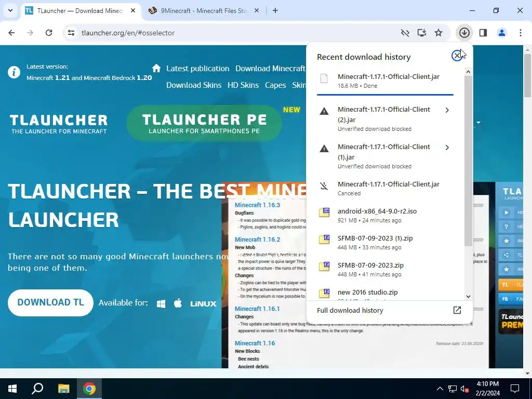Open the Windows notification center icon
Image resolution: width=532 pixels, height=399 pixels.
tap(515, 389)
